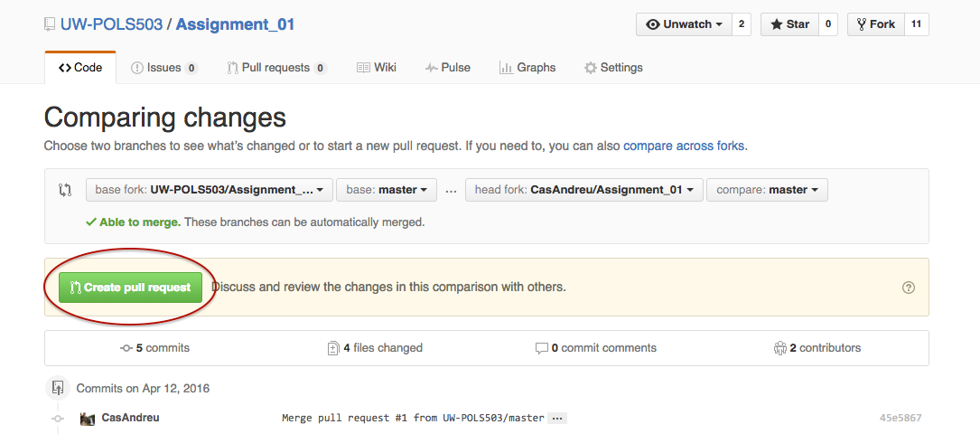This screenshot has width=980, height=434.
Task: Star the repository
Action: 789,24
